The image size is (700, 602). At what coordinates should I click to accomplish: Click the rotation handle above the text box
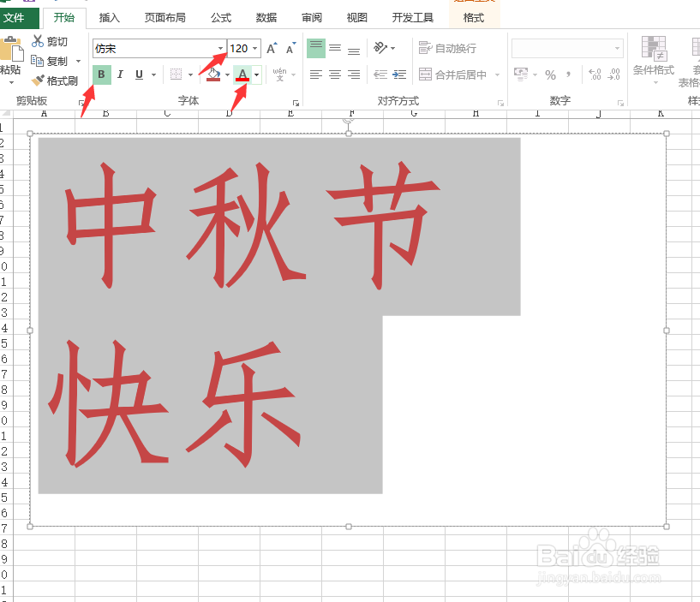(348, 120)
